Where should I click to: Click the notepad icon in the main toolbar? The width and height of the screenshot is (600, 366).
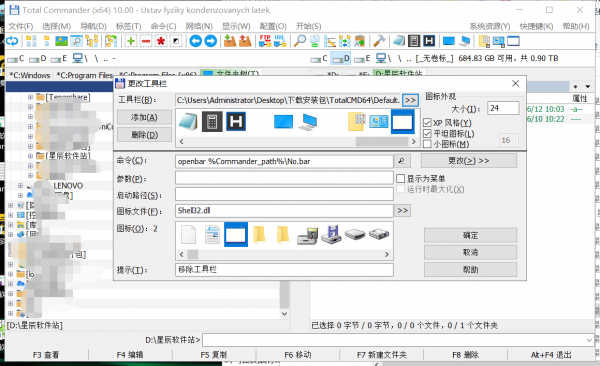tap(399, 41)
